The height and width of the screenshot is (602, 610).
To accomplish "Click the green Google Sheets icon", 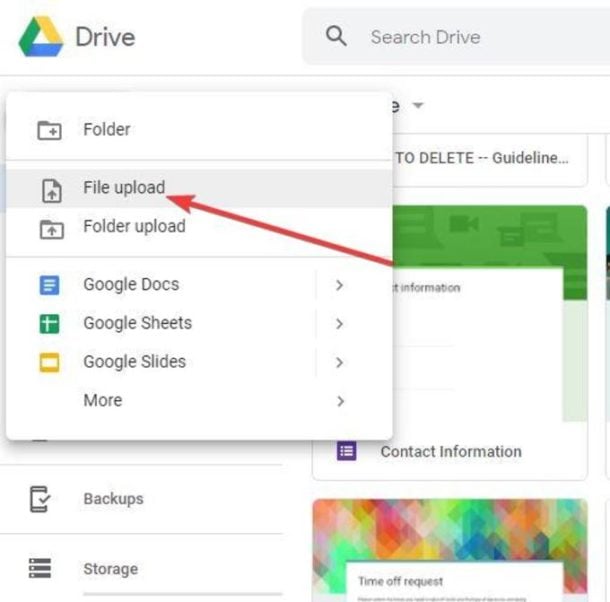I will tap(49, 324).
